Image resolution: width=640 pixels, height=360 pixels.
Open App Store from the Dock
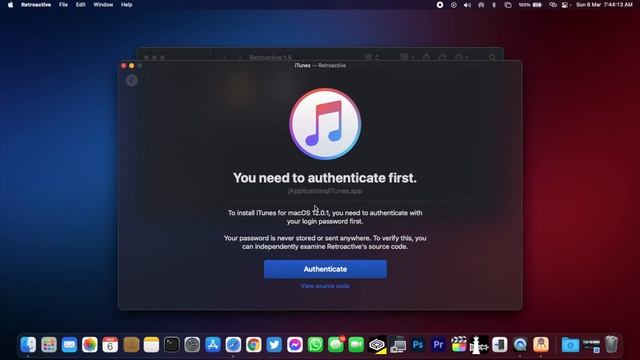213,345
